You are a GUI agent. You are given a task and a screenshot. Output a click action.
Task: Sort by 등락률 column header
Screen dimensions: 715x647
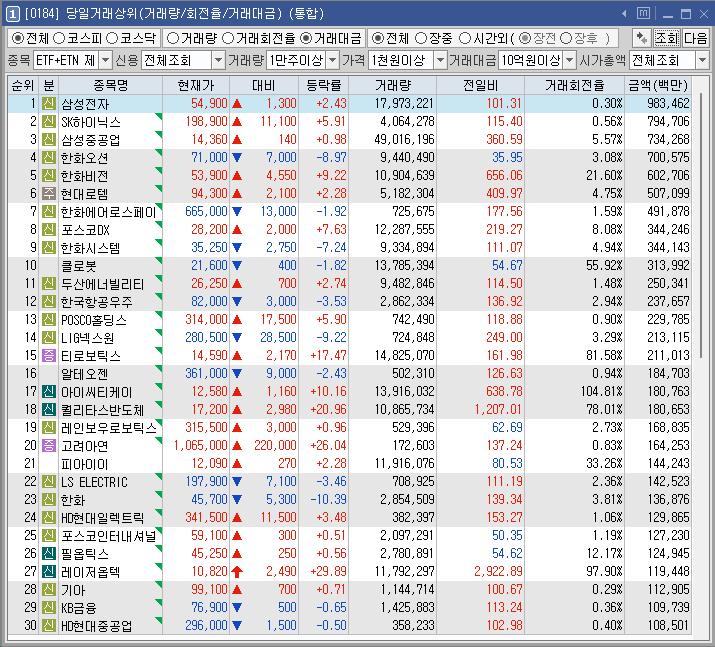click(x=324, y=85)
